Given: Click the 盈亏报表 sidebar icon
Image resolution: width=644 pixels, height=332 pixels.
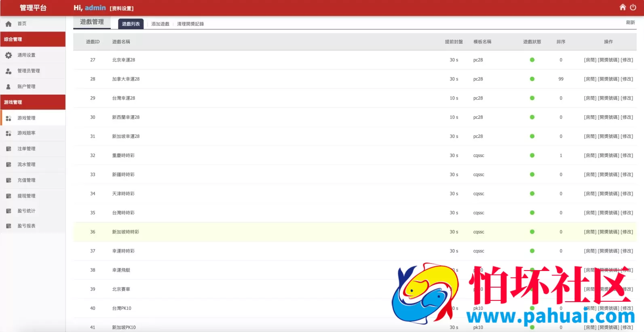Looking at the screenshot, I should click(x=8, y=226).
